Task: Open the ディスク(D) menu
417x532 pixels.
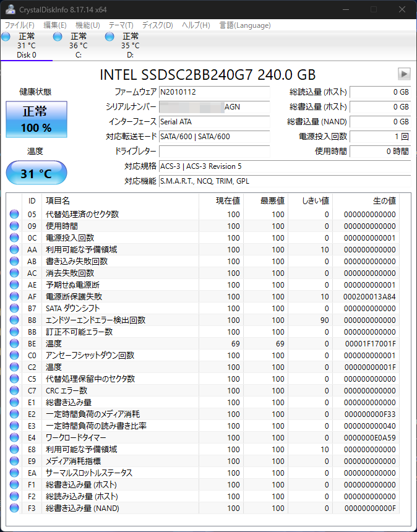Action: (157, 25)
